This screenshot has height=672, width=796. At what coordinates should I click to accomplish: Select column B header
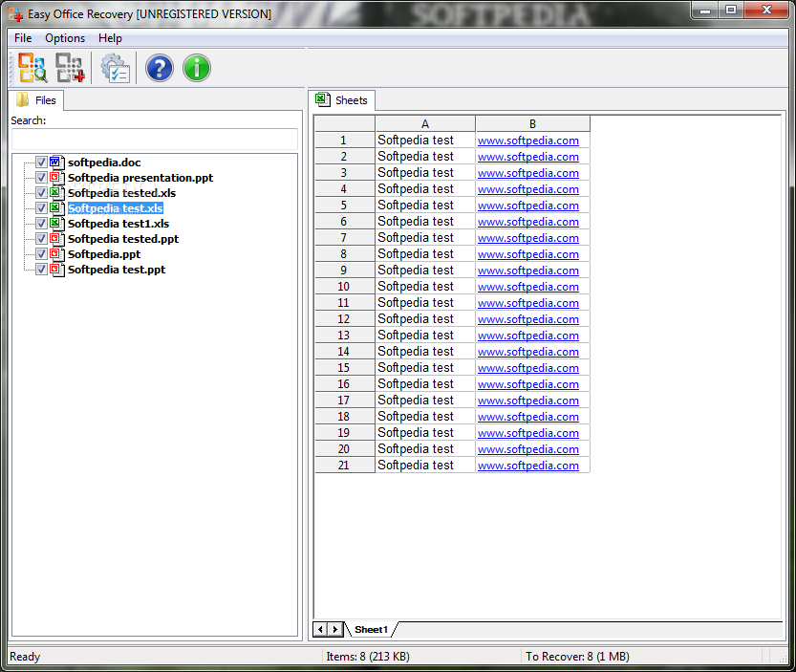(532, 124)
